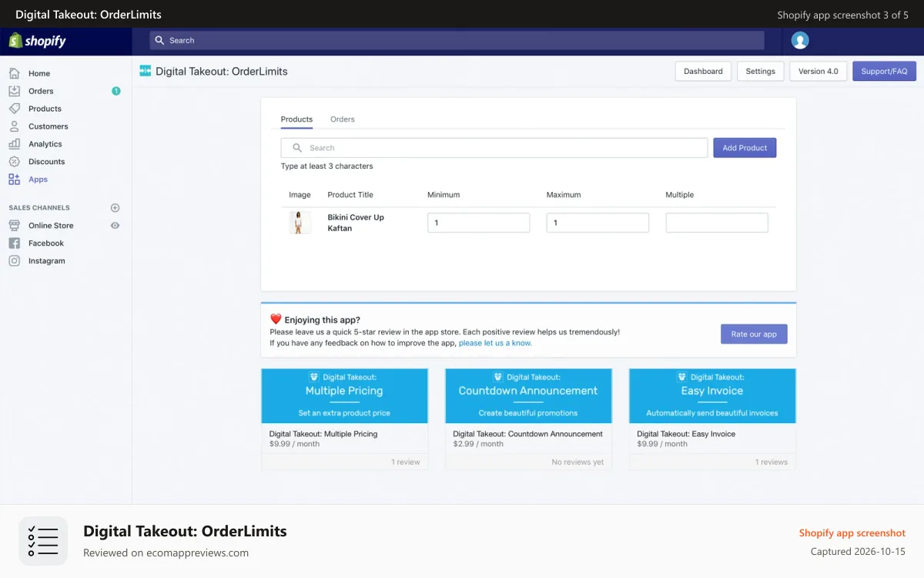Go to Home in the sidebar
The image size is (924, 578).
pos(39,74)
